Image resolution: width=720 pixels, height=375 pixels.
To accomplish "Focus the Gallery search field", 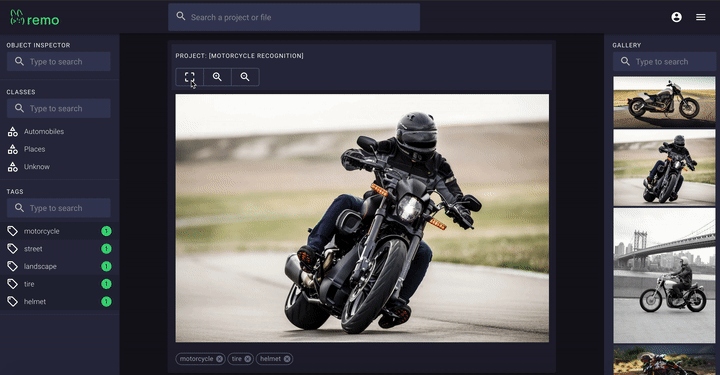I will click(x=664, y=62).
